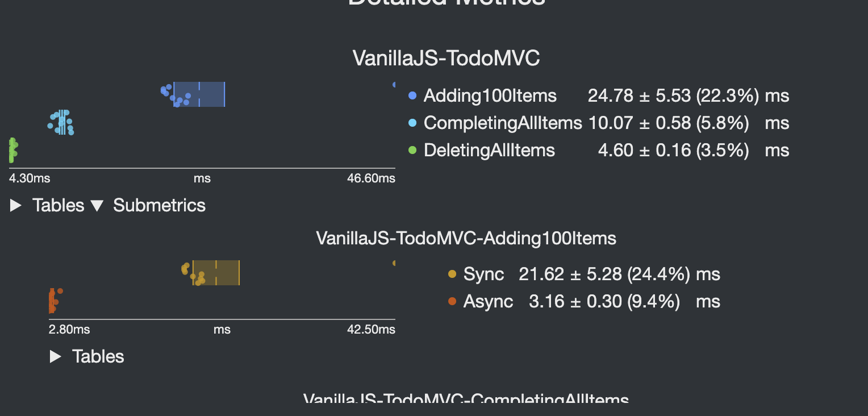Select the Adding100Items legend label
The image size is (868, 416).
point(490,95)
